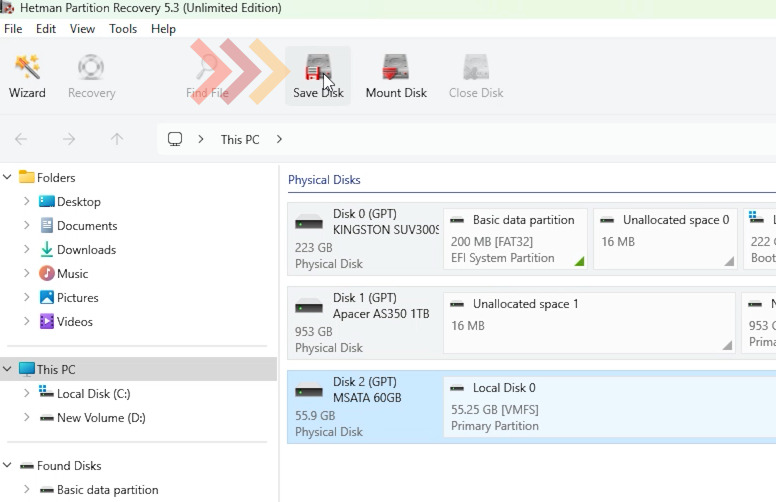Click the Found Disks drive icon

[x=27, y=466]
